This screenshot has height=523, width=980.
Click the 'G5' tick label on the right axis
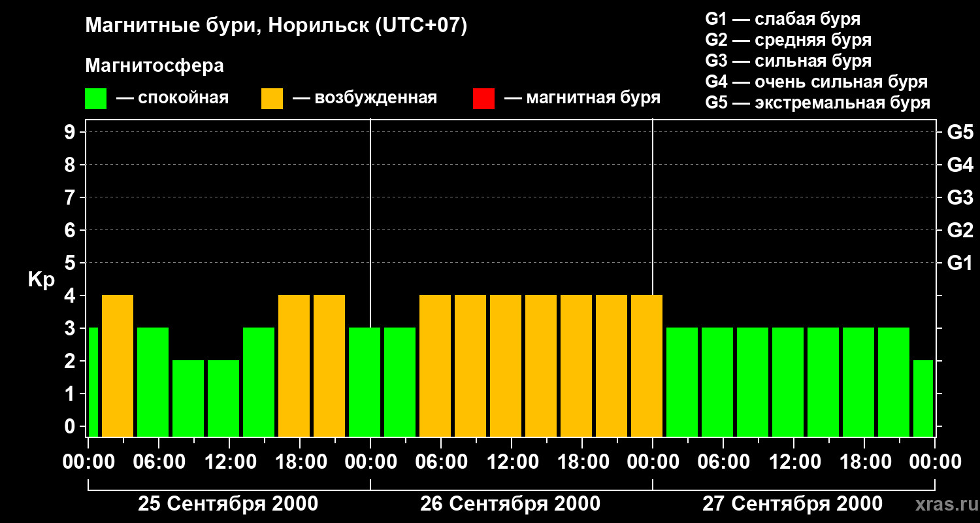pyautogui.click(x=960, y=132)
